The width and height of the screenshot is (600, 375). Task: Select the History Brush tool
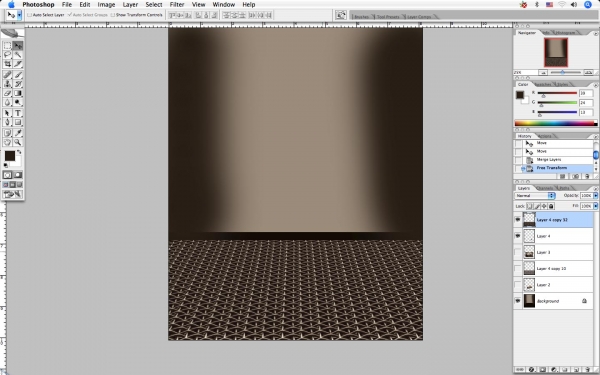(x=18, y=84)
